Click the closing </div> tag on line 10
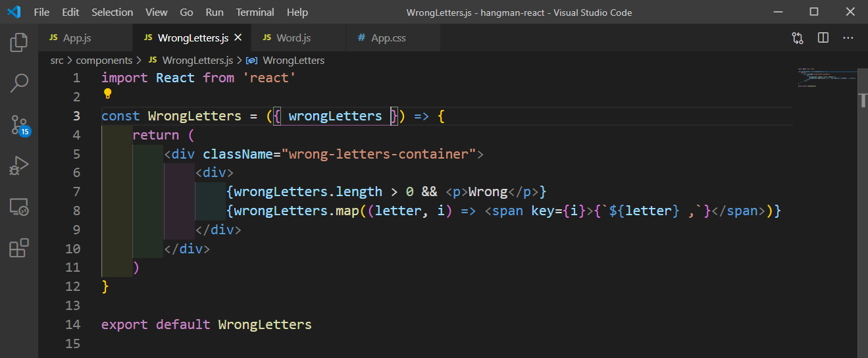The height and width of the screenshot is (358, 868). 187,249
